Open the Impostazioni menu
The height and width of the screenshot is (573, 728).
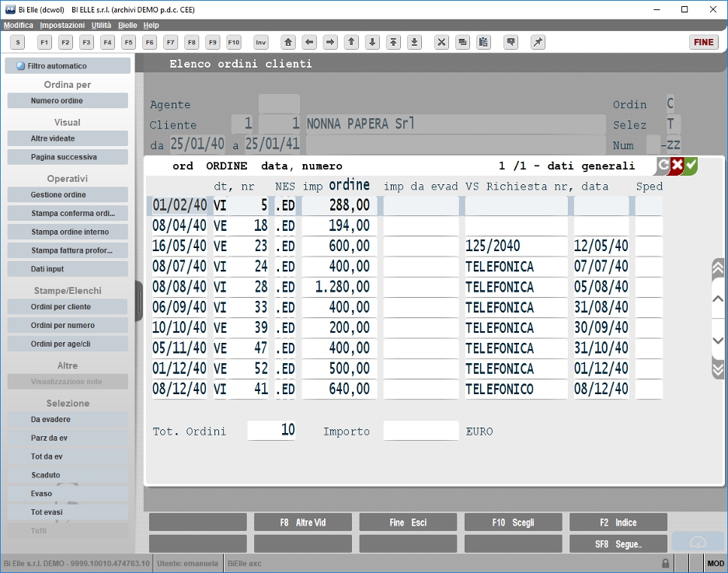point(62,25)
